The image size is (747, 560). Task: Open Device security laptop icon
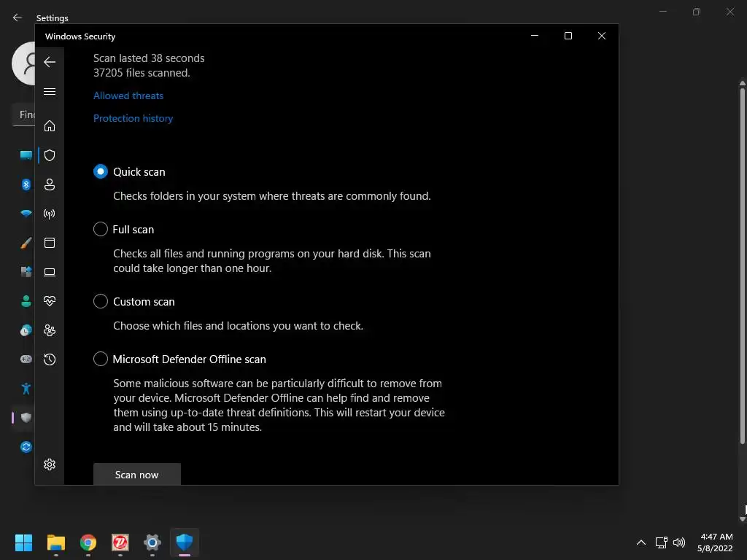click(50, 272)
